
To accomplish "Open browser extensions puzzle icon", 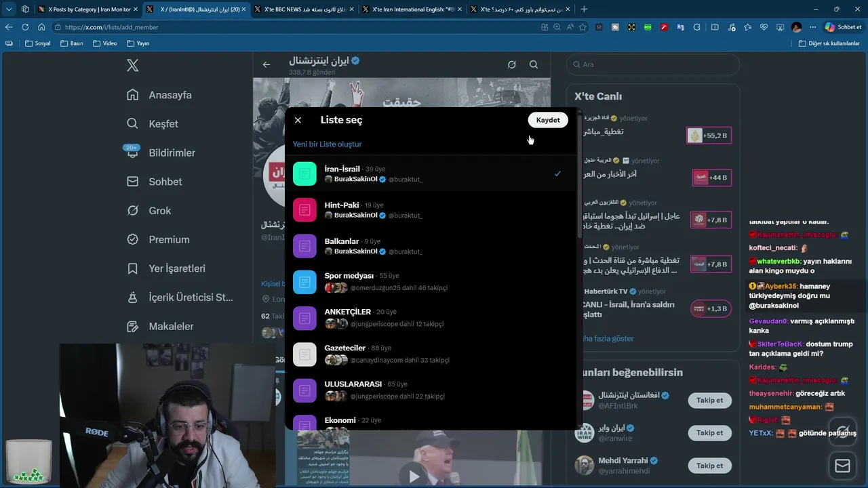I will [696, 27].
